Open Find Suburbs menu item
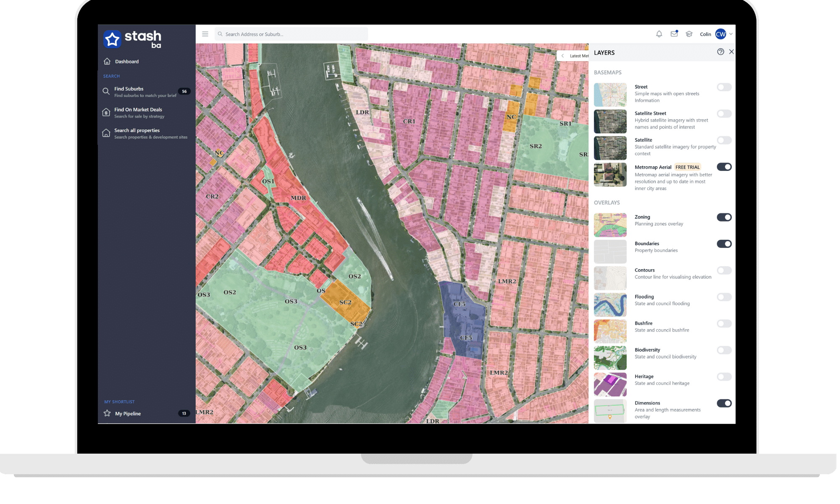 (x=147, y=92)
